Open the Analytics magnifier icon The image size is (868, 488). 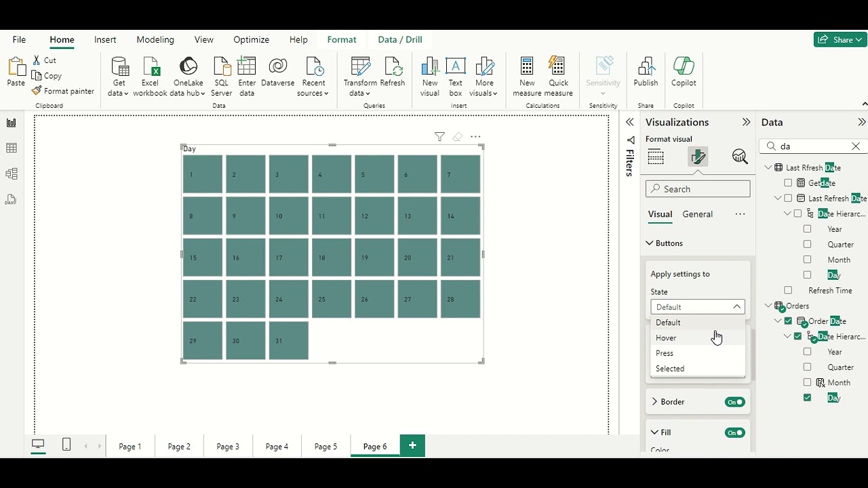(x=740, y=157)
